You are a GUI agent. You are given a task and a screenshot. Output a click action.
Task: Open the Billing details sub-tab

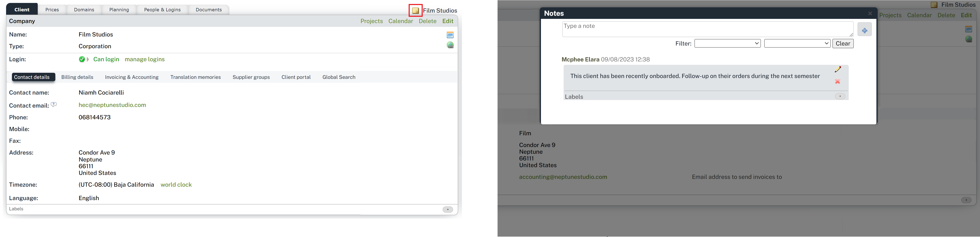[77, 77]
